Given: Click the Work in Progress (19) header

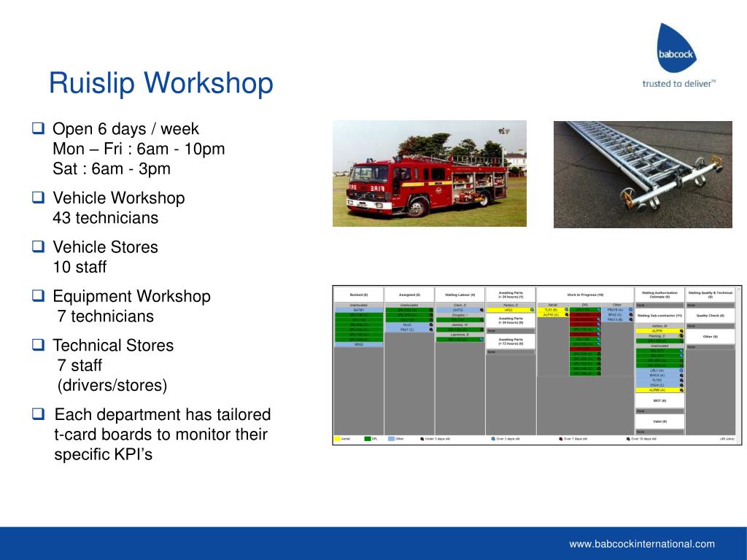Looking at the screenshot, I should (x=586, y=295).
